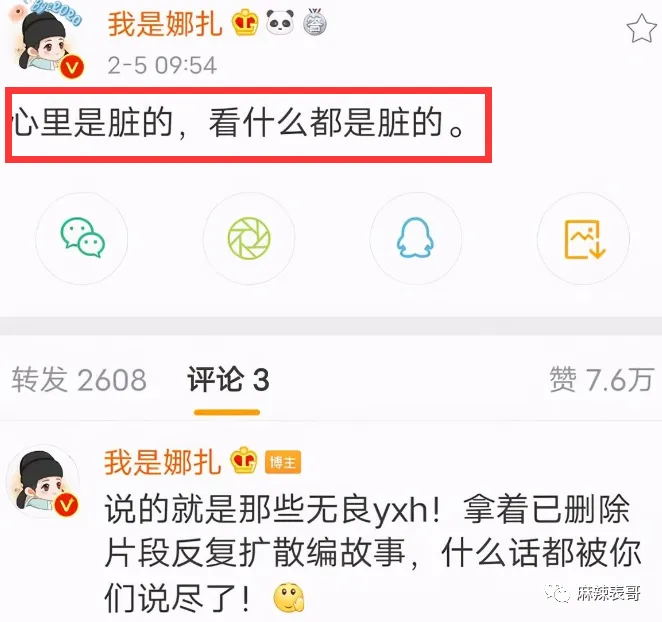Tap the 博主 author tag
The height and width of the screenshot is (622, 662).
(282, 463)
